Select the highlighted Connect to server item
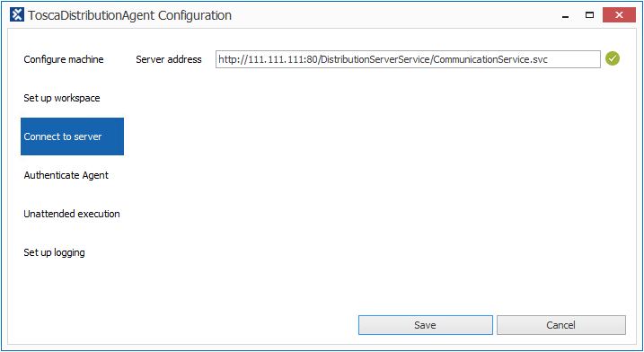 [72, 136]
